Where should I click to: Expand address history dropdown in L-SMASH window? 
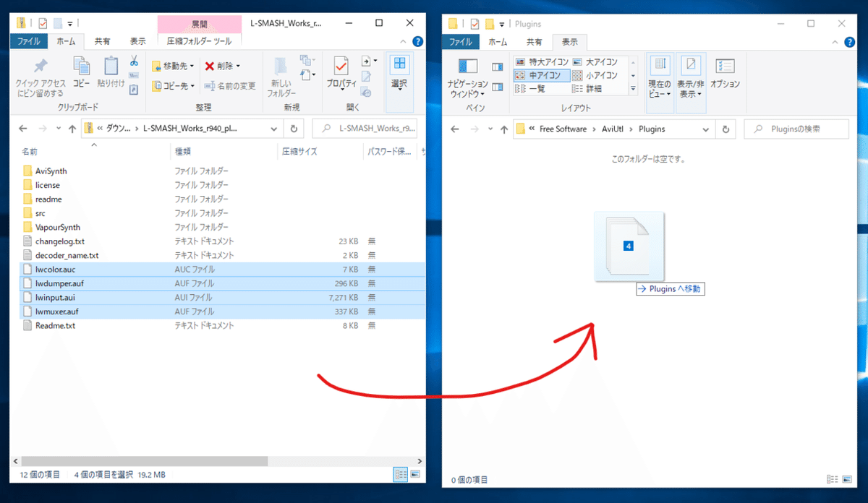click(274, 129)
